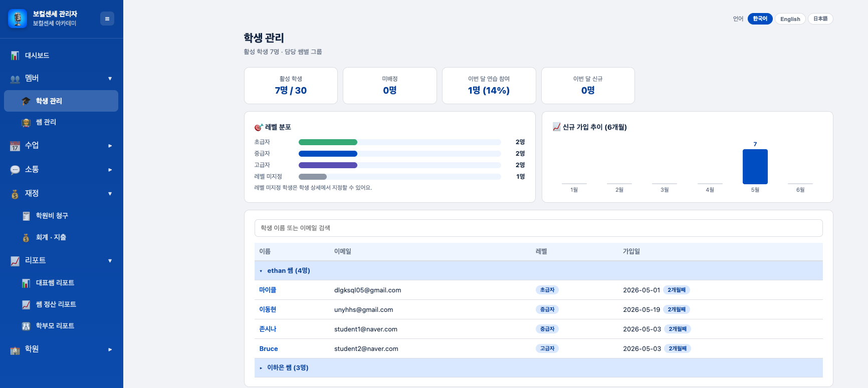This screenshot has width=868, height=388.
Task: Click the 활성 학생 7명 / 30 card
Action: [291, 86]
